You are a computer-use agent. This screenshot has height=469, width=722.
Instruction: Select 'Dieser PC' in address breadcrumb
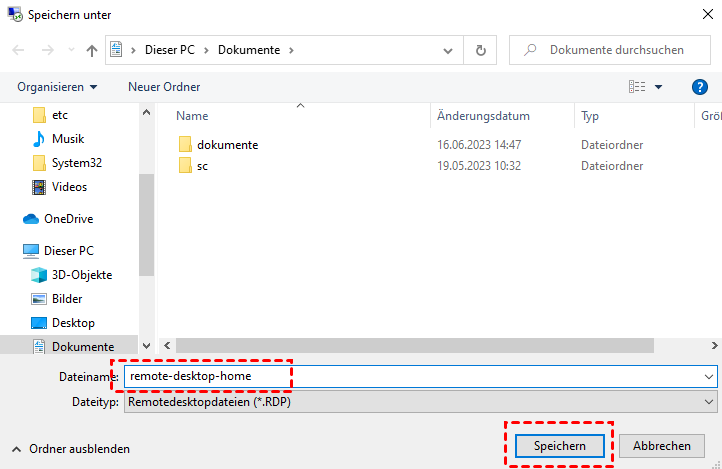pos(169,50)
